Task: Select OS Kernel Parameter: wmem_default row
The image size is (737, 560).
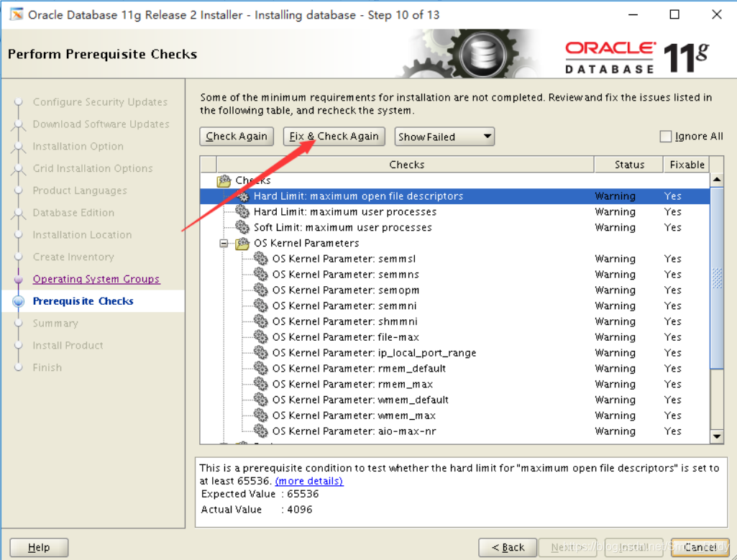Action: click(x=455, y=400)
